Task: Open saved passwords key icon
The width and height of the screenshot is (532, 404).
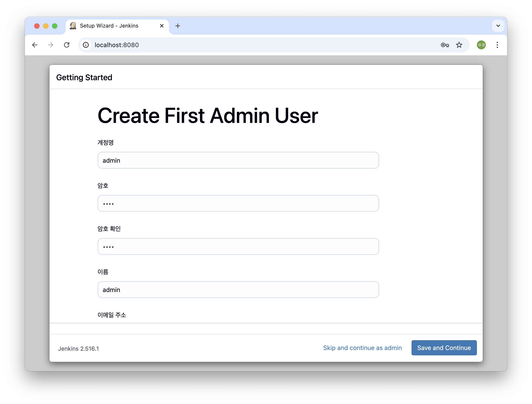Action: click(x=445, y=45)
